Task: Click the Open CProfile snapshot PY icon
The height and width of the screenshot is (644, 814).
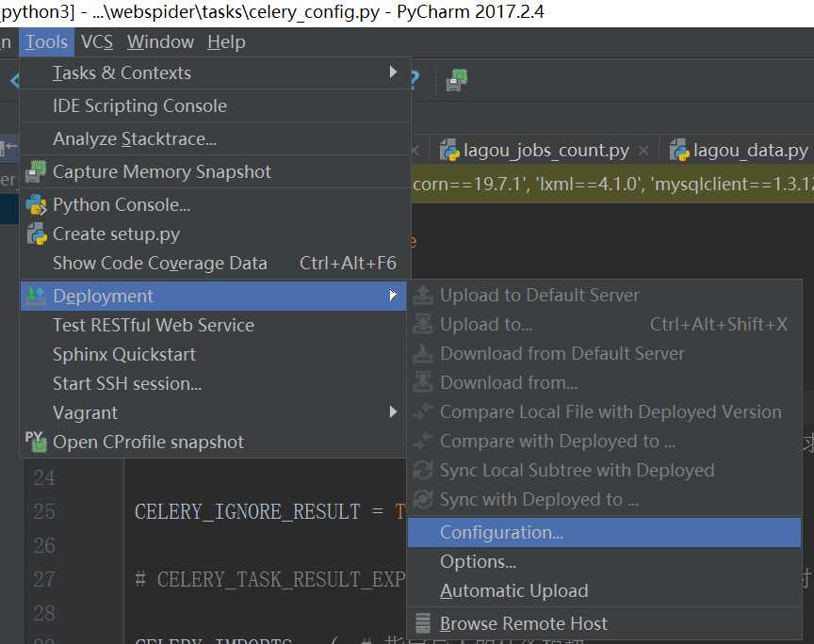Action: pos(36,442)
